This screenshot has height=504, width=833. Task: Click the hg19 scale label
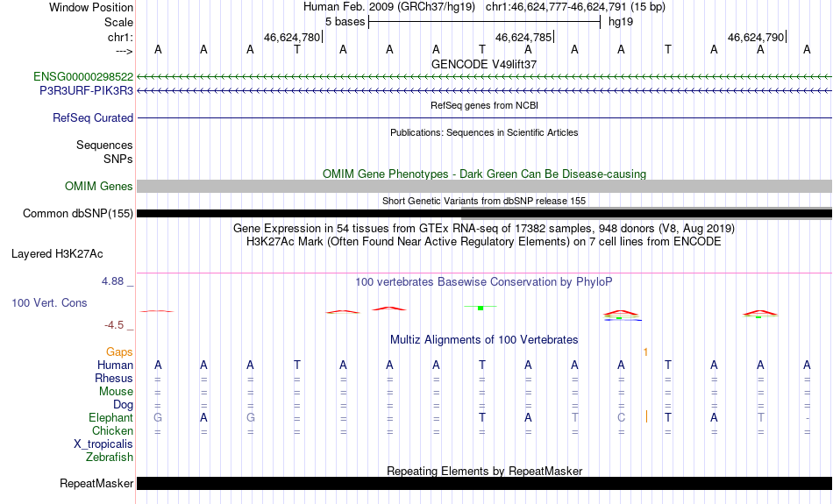621,22
